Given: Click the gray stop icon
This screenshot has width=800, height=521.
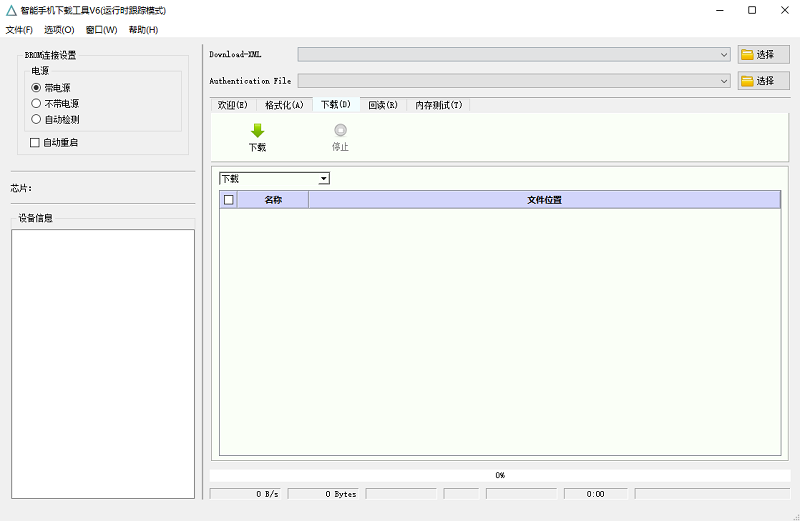Looking at the screenshot, I should click(340, 130).
